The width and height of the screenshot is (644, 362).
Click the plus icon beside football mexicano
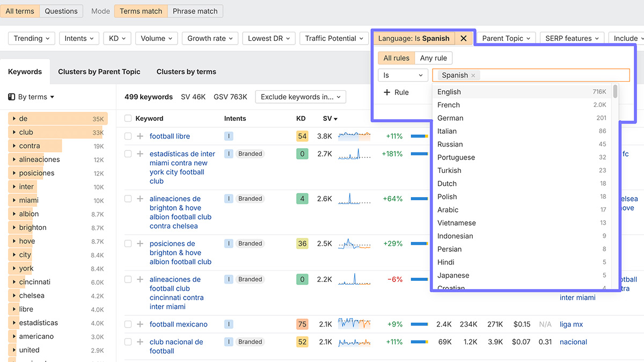(140, 324)
